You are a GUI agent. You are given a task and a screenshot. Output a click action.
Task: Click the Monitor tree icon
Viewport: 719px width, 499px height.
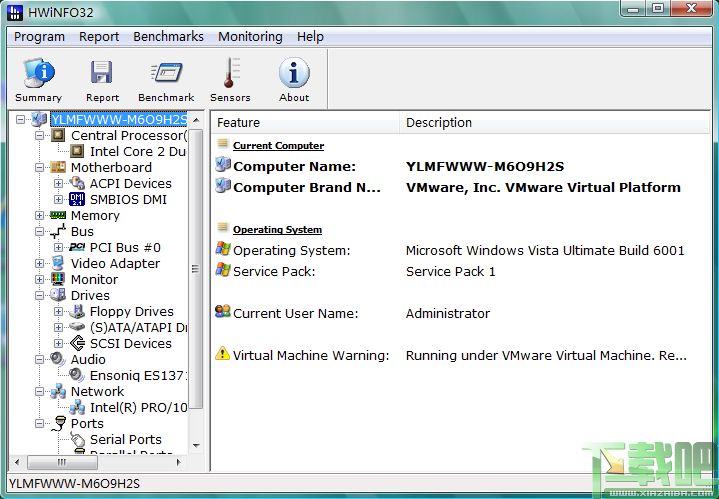pos(58,279)
